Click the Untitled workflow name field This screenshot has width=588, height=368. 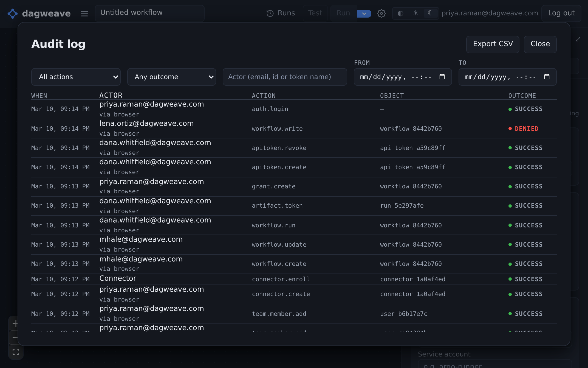[150, 13]
